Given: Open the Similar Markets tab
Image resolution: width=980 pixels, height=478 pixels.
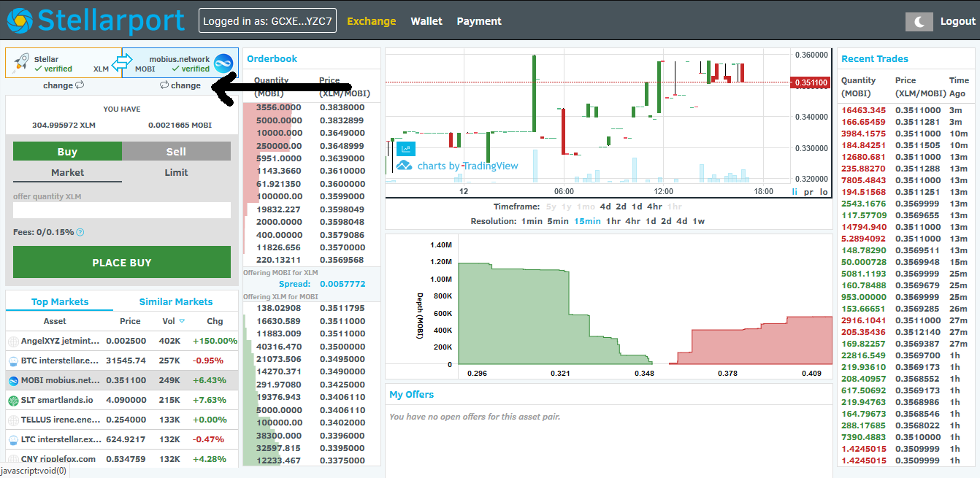Looking at the screenshot, I should tap(176, 301).
